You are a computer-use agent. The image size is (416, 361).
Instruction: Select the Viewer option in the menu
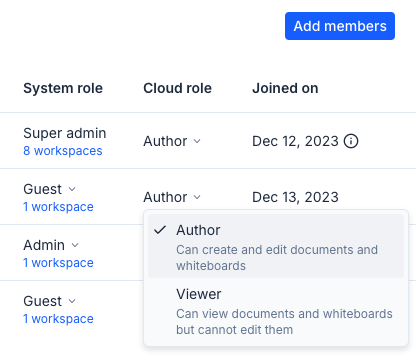pos(276,311)
